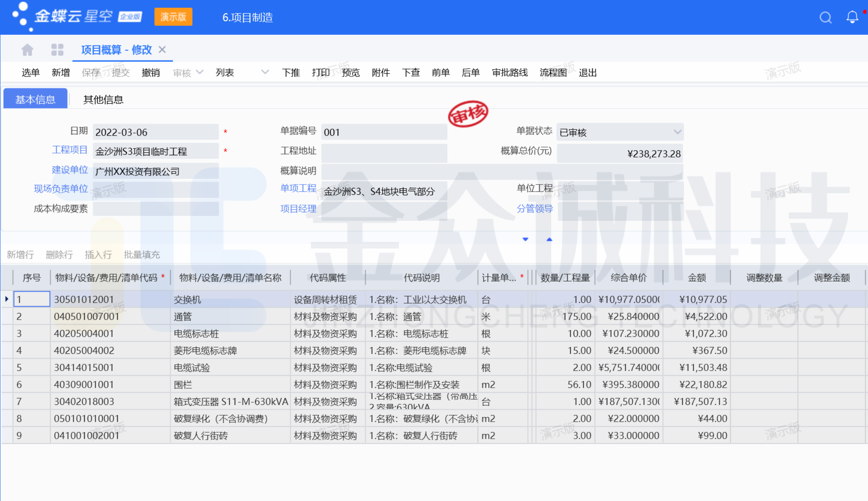Expand the 审核 dropdown arrow
This screenshot has height=501, width=868.
(200, 72)
